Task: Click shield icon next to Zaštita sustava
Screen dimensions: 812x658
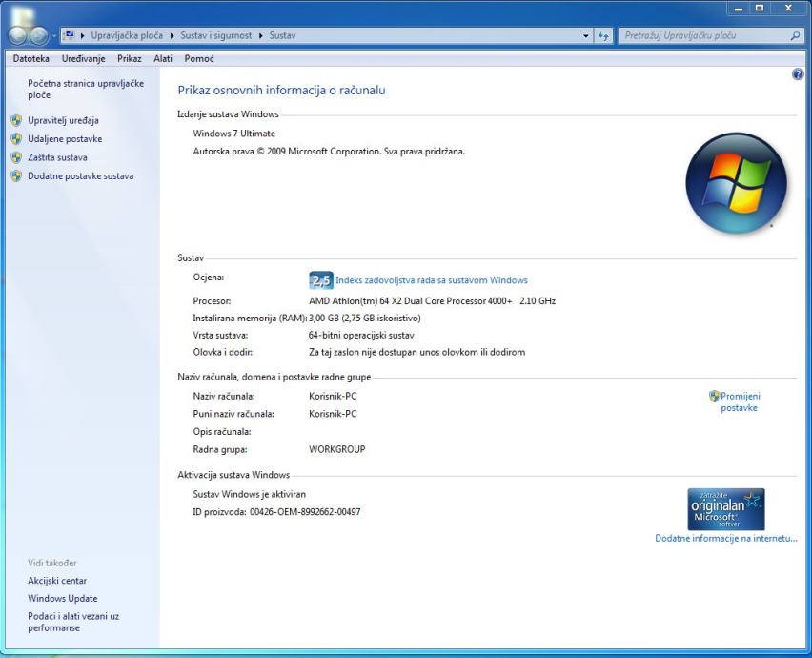Action: pos(16,157)
